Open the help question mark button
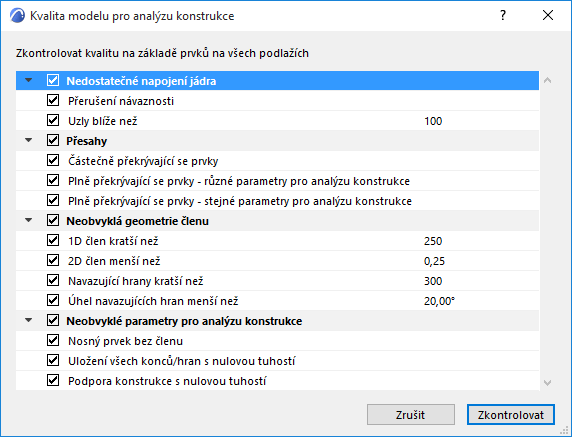Image resolution: width=572 pixels, height=437 pixels. (503, 15)
